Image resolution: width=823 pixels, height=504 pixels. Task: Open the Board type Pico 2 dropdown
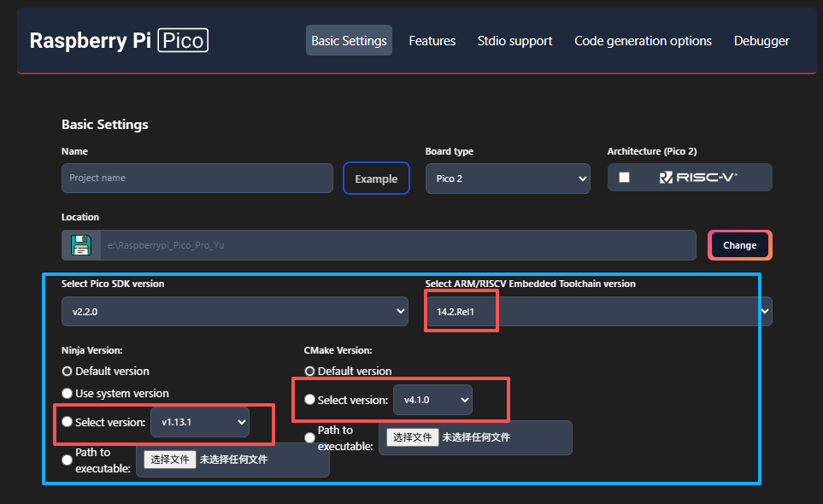[x=508, y=179]
